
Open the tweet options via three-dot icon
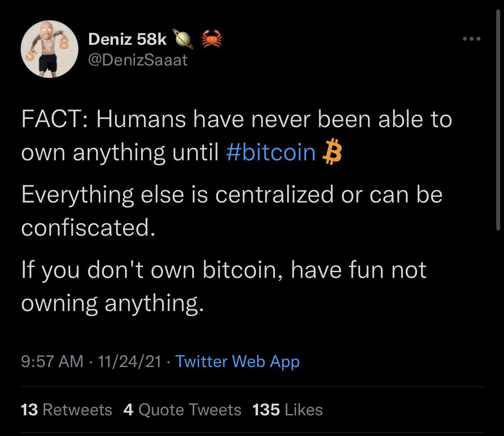(473, 38)
